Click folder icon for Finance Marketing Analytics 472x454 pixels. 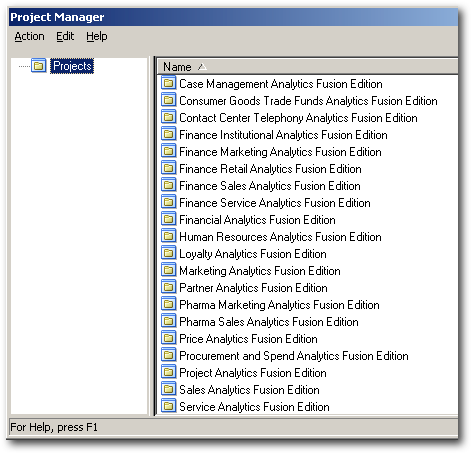tap(168, 151)
